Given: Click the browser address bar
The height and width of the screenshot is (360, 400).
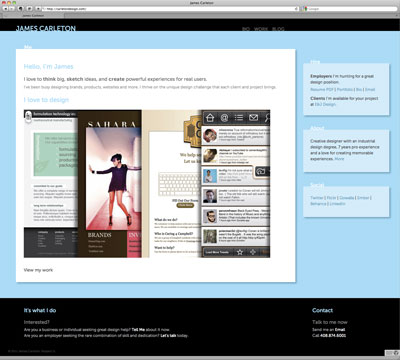Looking at the screenshot, I should (x=171, y=9).
